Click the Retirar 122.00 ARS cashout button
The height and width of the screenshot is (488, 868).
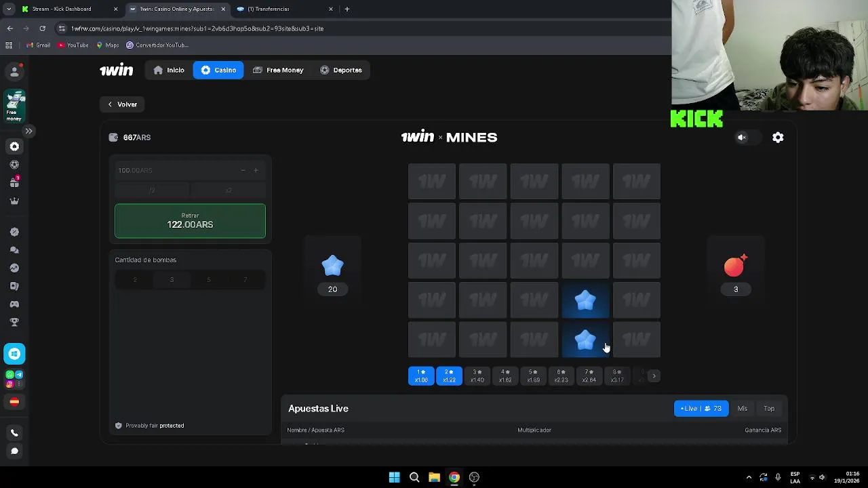(x=190, y=221)
